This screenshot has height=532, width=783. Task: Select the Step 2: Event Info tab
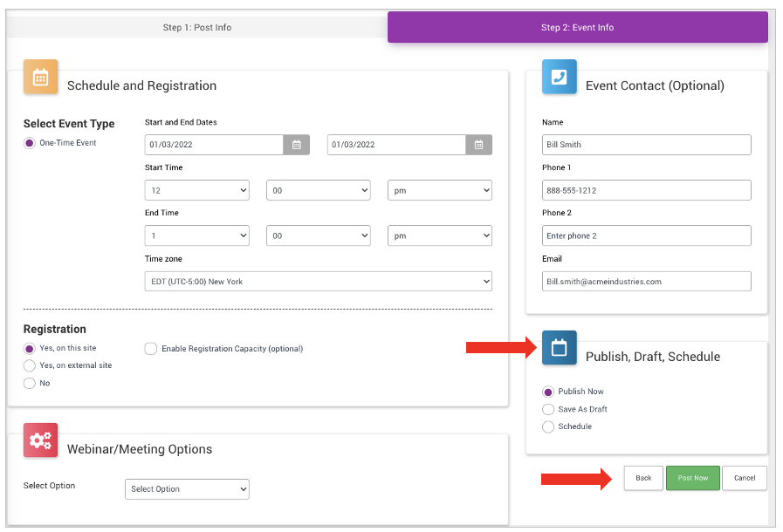coord(577,27)
